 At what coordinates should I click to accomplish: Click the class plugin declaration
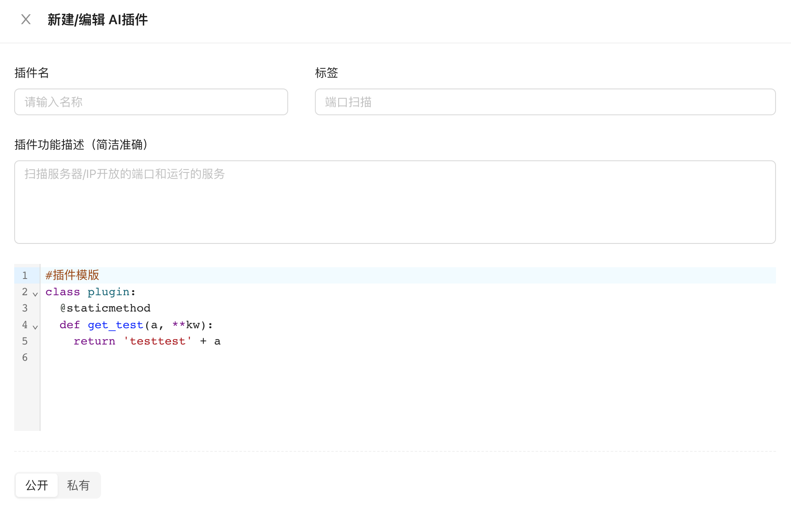coord(90,292)
